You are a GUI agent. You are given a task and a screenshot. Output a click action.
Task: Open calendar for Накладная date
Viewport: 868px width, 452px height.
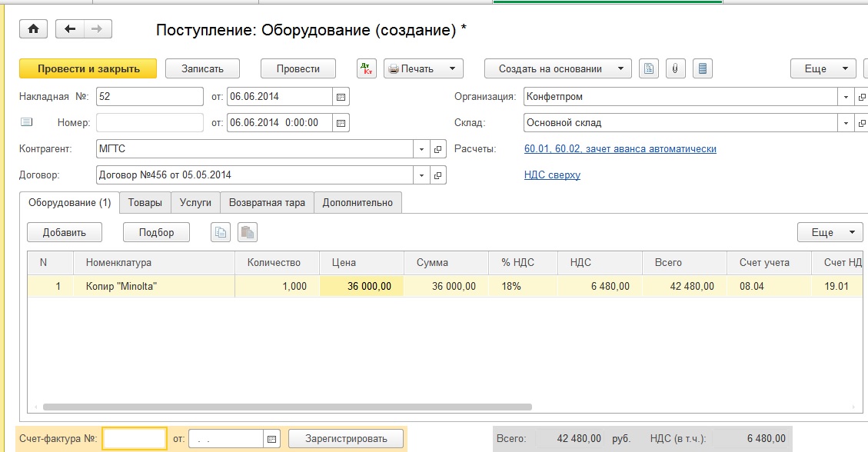click(341, 97)
